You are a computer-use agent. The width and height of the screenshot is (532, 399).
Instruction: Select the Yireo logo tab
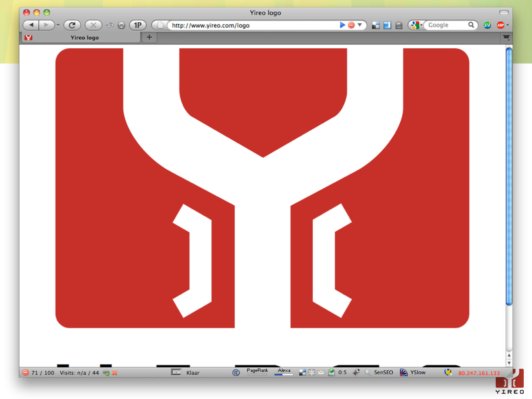(x=81, y=38)
